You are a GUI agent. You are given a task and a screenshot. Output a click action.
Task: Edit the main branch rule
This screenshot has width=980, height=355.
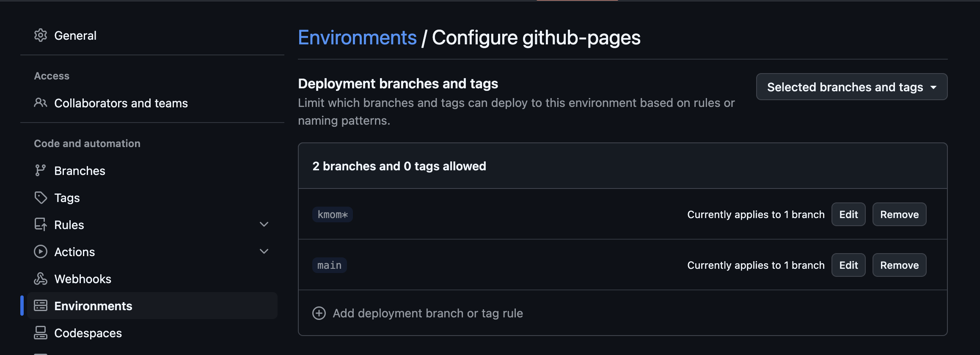848,265
